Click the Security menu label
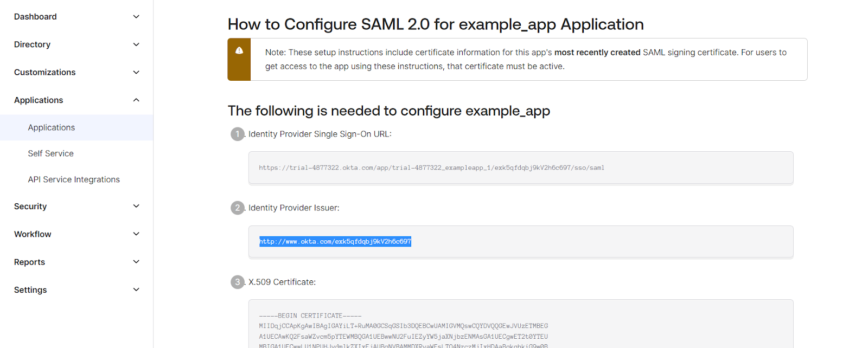 point(30,207)
